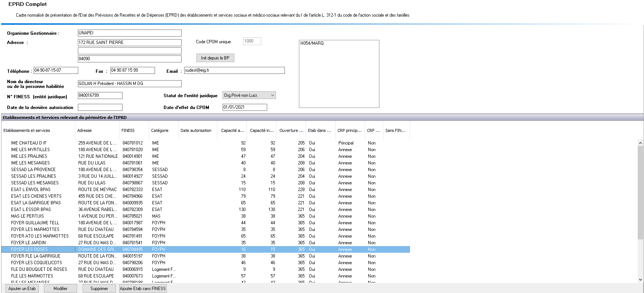
Task: Edit the N° FINESS entité juridique field
Action: [x=100, y=95]
